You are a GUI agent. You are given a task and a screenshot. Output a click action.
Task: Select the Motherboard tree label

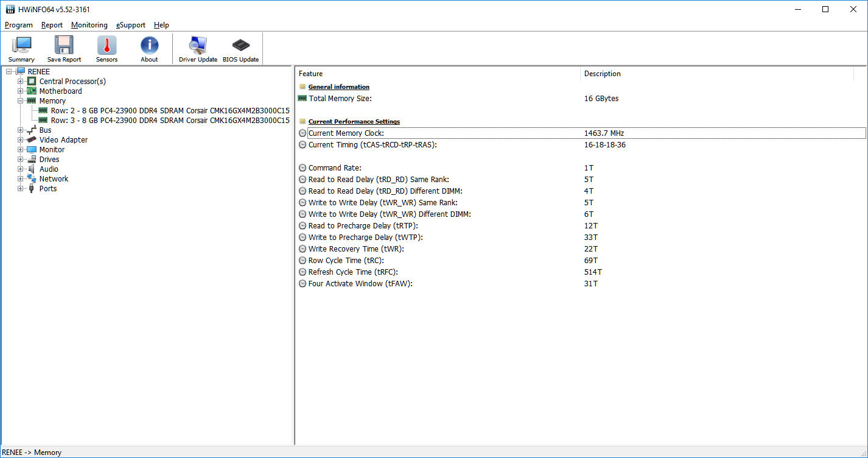pyautogui.click(x=61, y=91)
